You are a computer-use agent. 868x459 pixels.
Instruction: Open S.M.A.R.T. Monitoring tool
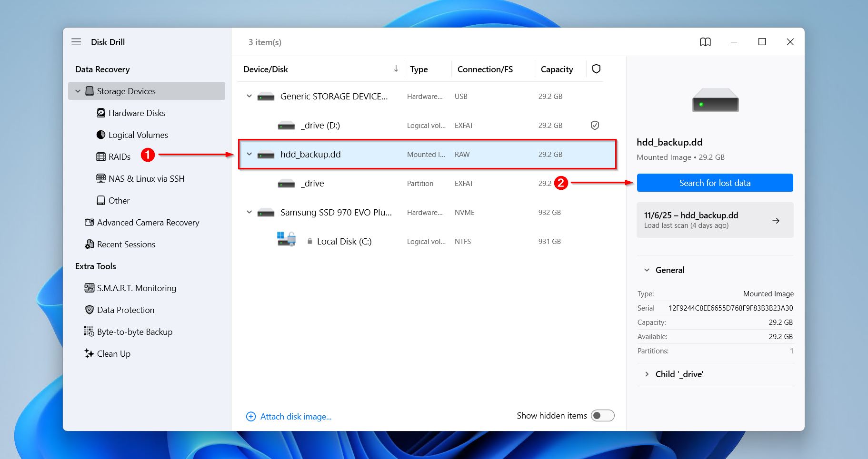[x=136, y=288]
